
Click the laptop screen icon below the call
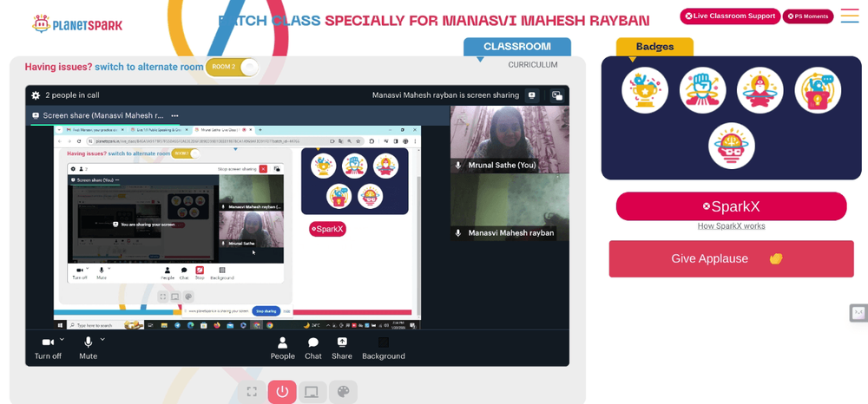[x=312, y=392]
